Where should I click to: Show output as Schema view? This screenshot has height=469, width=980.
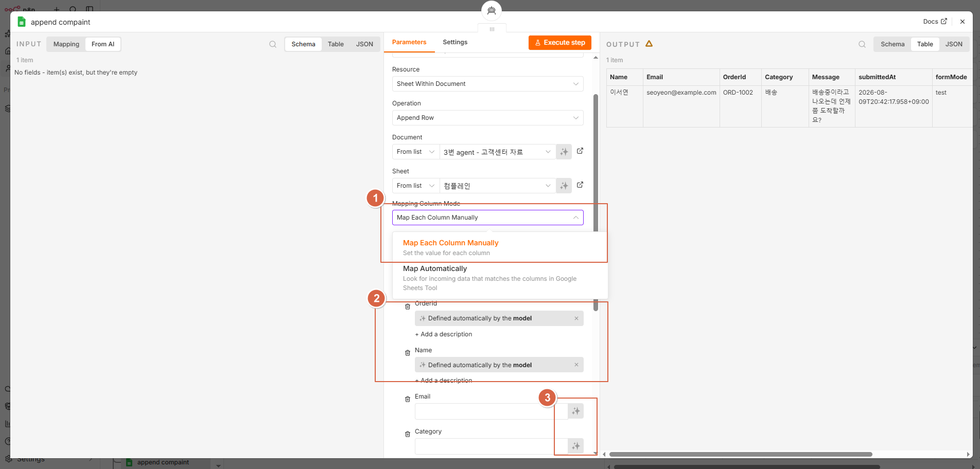point(892,44)
